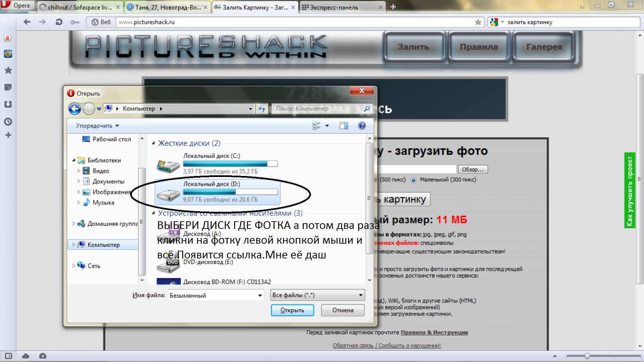Click the Обзор browse button
Image resolution: width=644 pixels, height=362 pixels.
point(473,169)
